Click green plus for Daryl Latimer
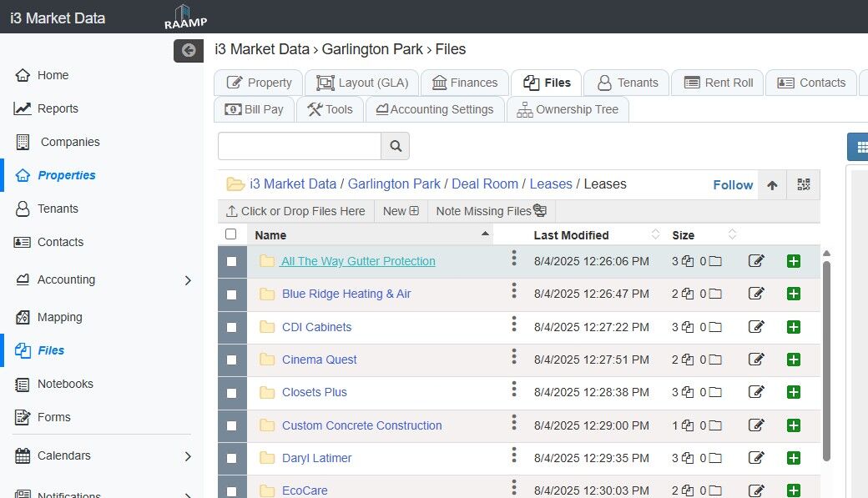The image size is (868, 498). click(793, 458)
